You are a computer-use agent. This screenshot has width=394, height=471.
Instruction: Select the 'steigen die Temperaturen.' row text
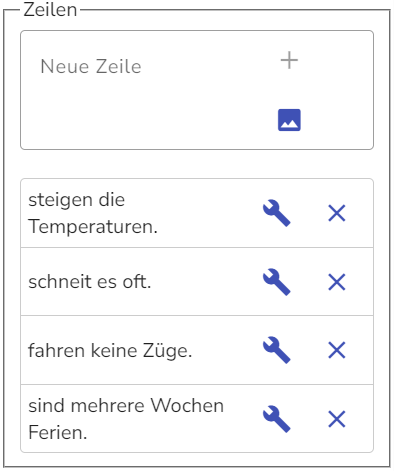coord(93,213)
